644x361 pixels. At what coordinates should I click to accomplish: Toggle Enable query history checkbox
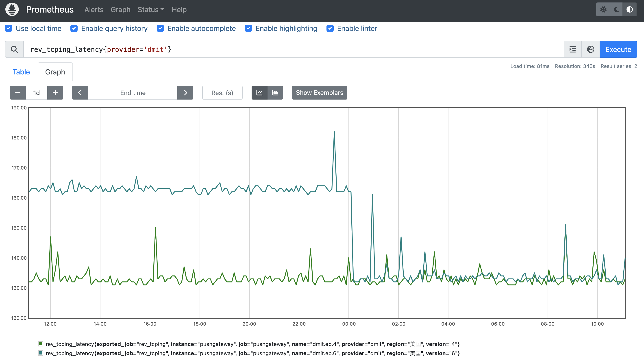tap(74, 28)
